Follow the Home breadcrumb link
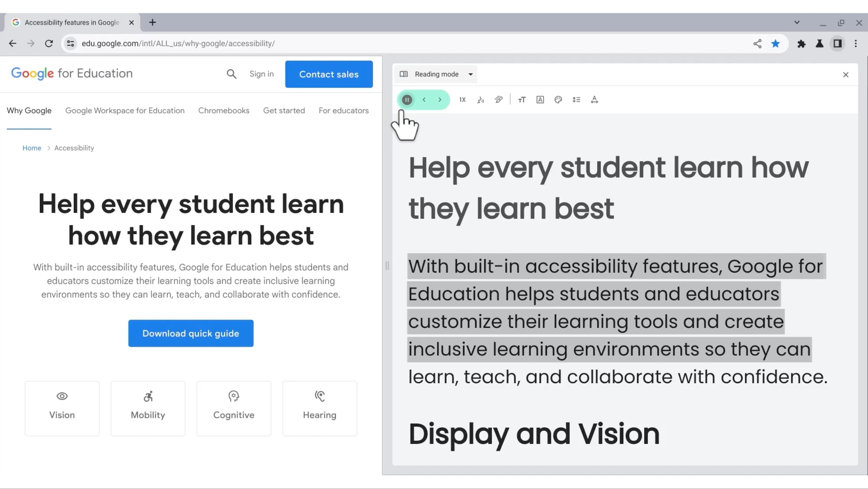 [32, 148]
